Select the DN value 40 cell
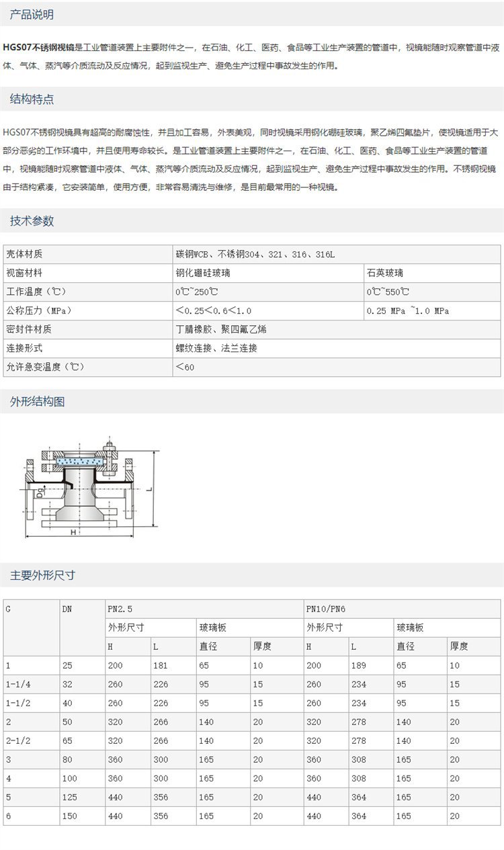The width and height of the screenshot is (504, 850). click(82, 703)
